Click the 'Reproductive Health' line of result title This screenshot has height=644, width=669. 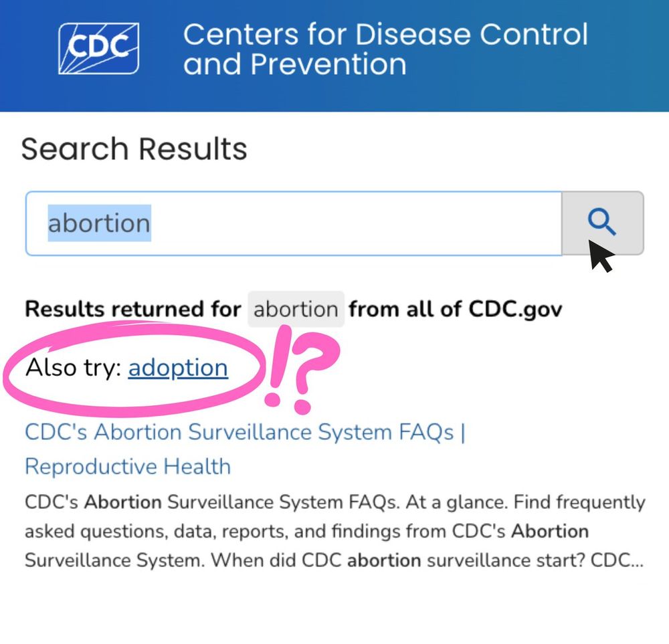[x=128, y=466]
